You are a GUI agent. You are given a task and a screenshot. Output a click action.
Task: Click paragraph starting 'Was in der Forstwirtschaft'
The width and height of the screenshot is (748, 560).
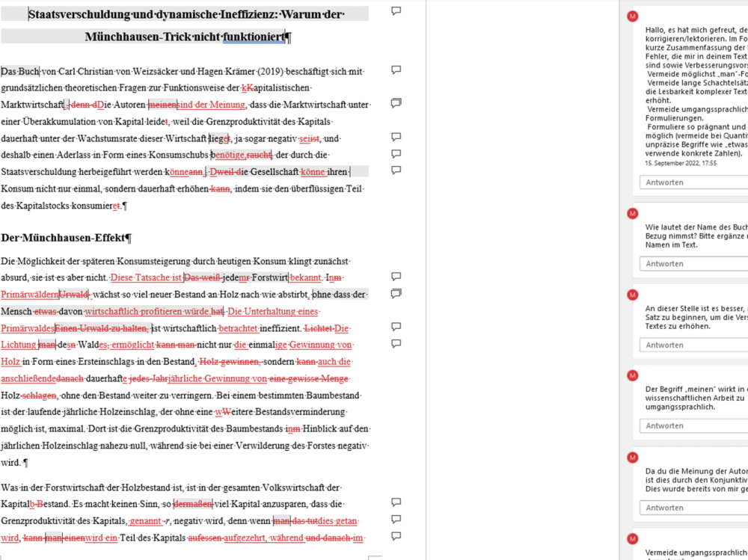tap(184, 513)
